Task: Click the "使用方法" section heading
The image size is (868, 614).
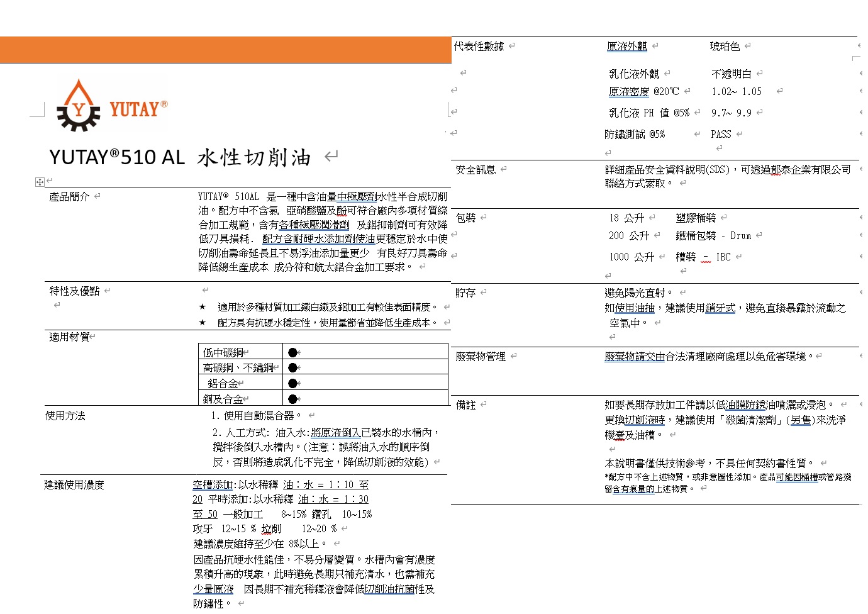Action: tap(65, 415)
